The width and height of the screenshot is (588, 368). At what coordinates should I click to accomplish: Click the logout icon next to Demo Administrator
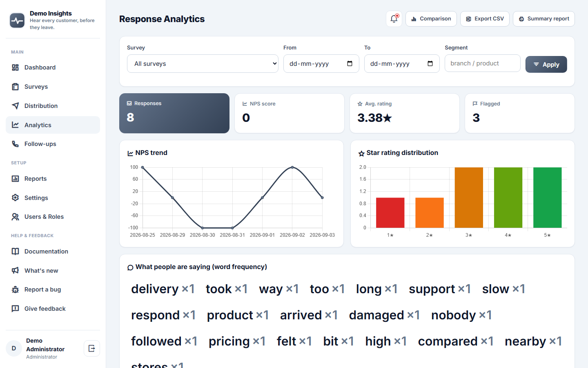pos(92,348)
